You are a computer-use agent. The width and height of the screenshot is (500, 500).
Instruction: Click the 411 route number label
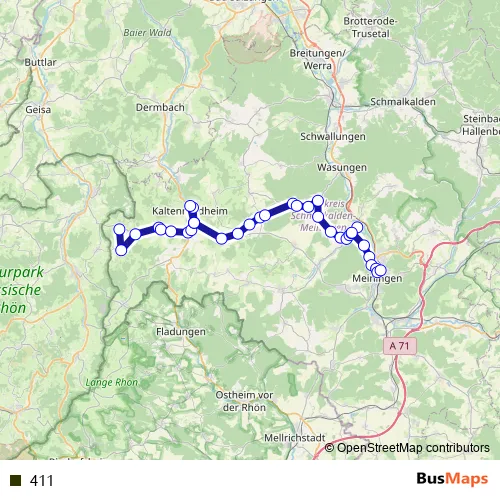(42, 481)
